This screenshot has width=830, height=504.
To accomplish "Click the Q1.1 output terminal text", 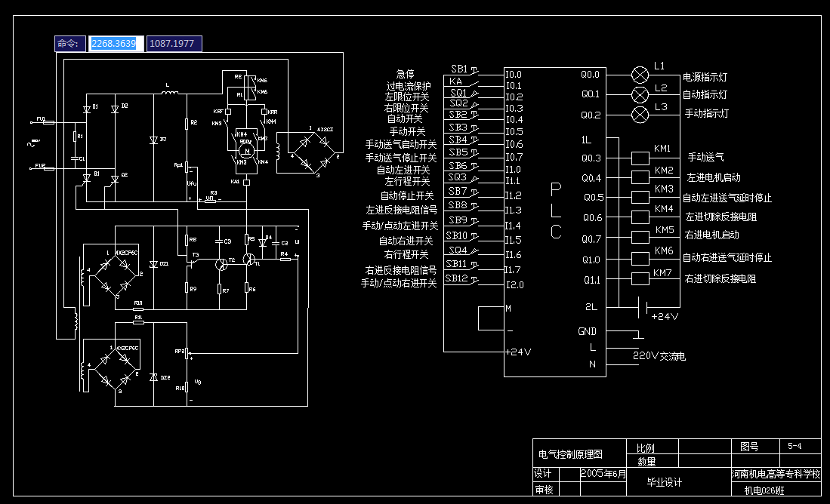I will pyautogui.click(x=592, y=280).
